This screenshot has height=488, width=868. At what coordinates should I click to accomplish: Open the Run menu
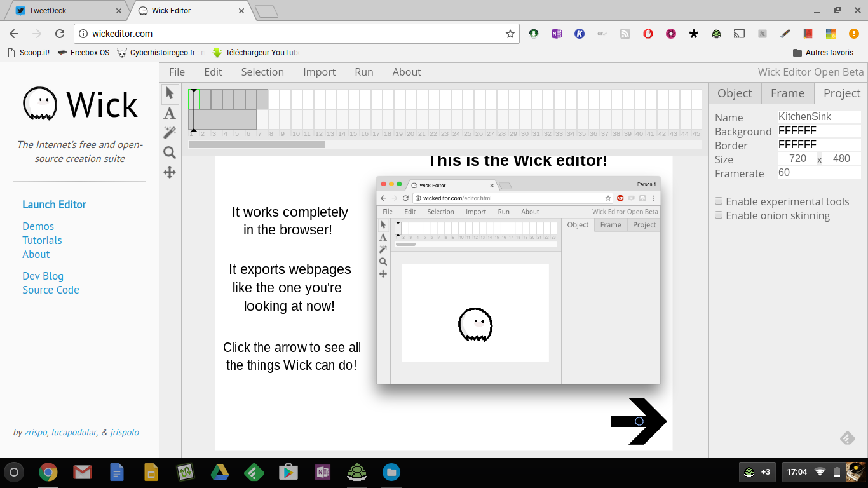(x=364, y=72)
